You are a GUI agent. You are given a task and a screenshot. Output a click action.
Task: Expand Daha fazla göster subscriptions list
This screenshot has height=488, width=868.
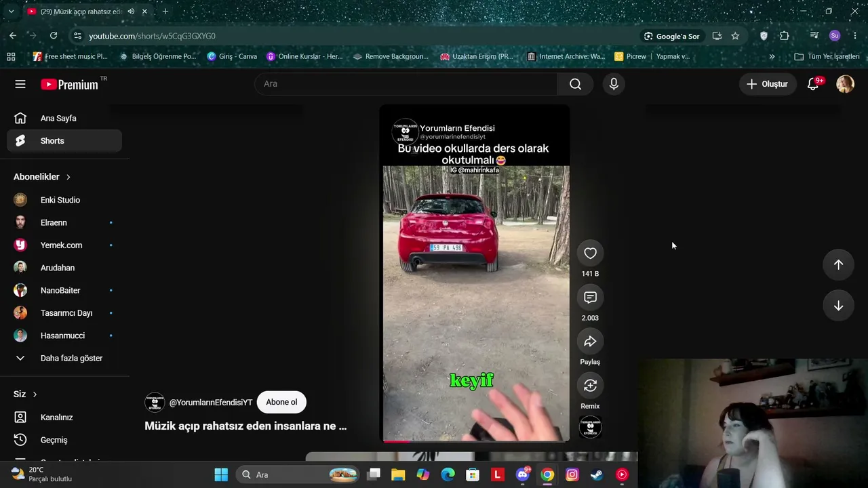64,358
